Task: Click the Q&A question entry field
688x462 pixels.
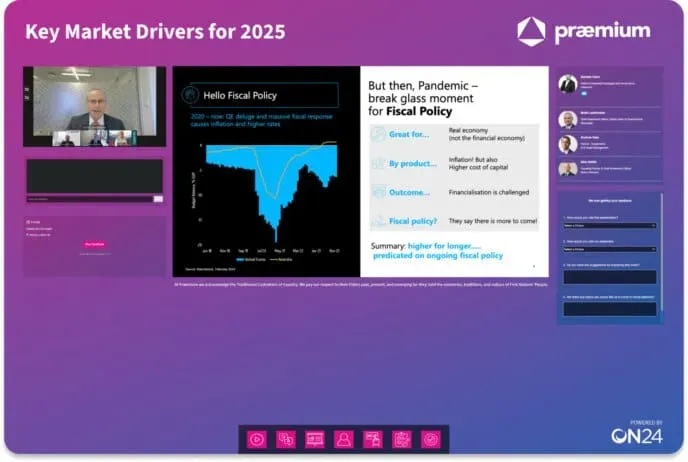Action: [x=90, y=199]
